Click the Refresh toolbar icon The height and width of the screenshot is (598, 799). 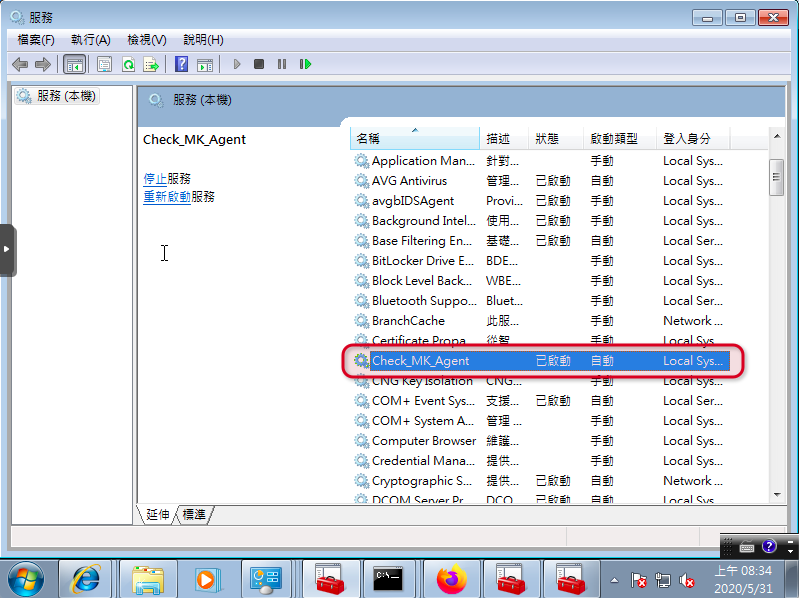tap(128, 64)
